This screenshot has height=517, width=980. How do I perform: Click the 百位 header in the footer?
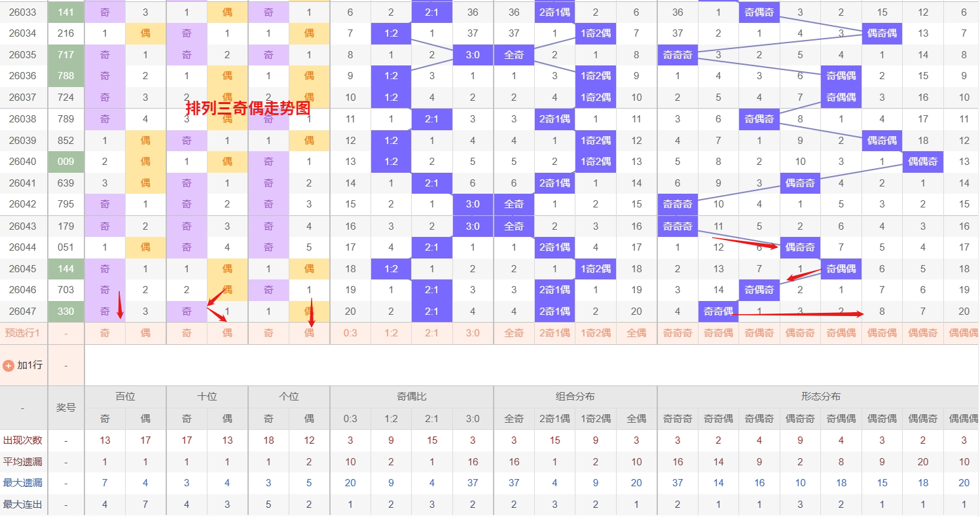pos(125,397)
